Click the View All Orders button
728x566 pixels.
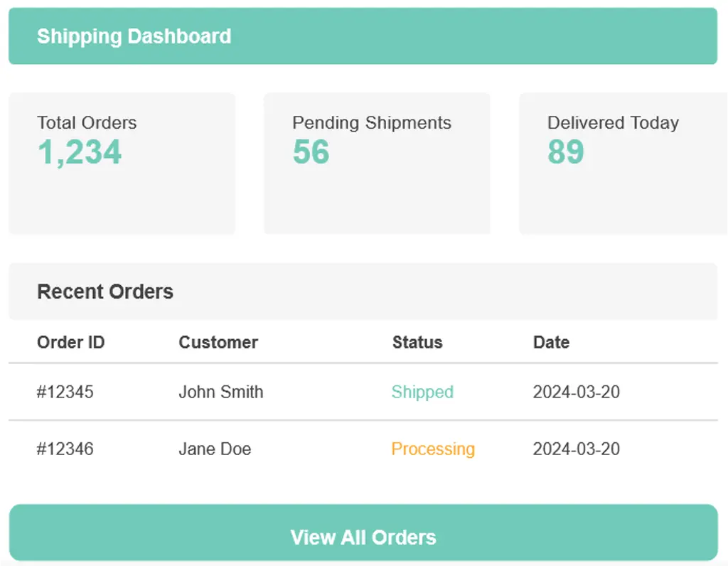(363, 537)
